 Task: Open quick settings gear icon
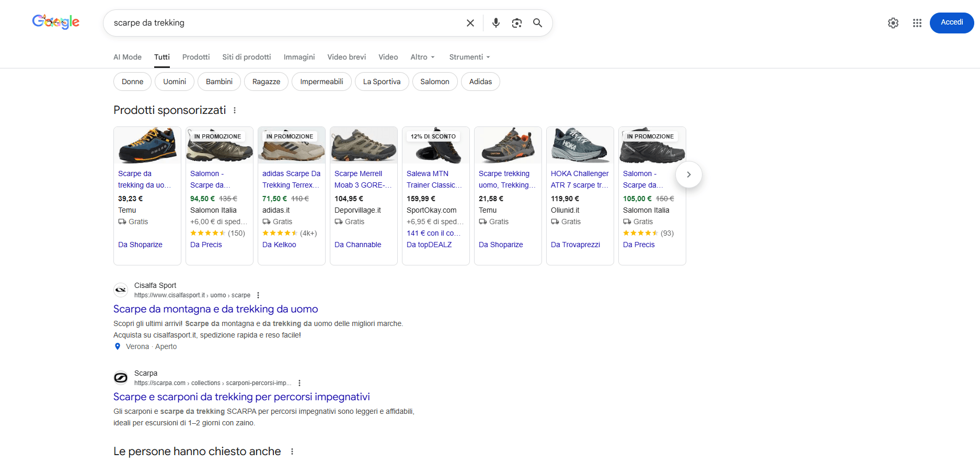pos(893,23)
